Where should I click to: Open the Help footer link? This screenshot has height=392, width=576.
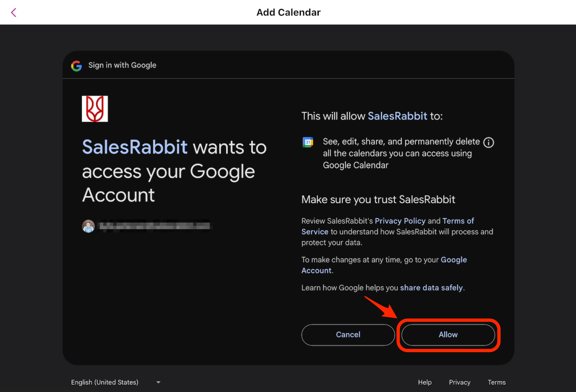tap(425, 382)
